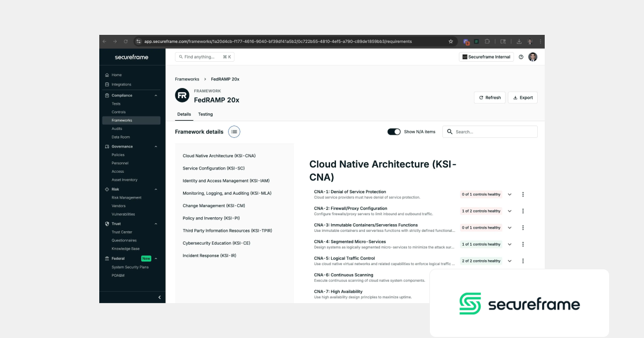Open more options for CNA-3 row
The width and height of the screenshot is (644, 338).
pyautogui.click(x=523, y=228)
